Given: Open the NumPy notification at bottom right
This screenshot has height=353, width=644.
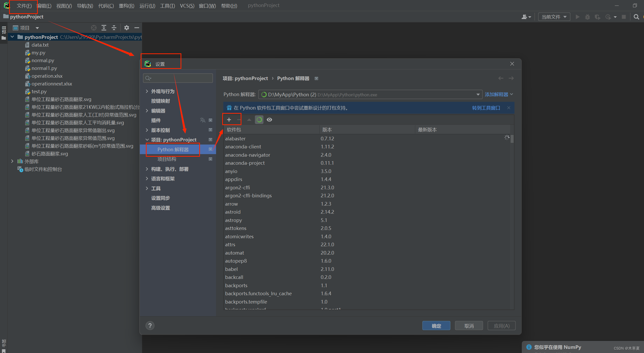Looking at the screenshot, I should [x=583, y=347].
